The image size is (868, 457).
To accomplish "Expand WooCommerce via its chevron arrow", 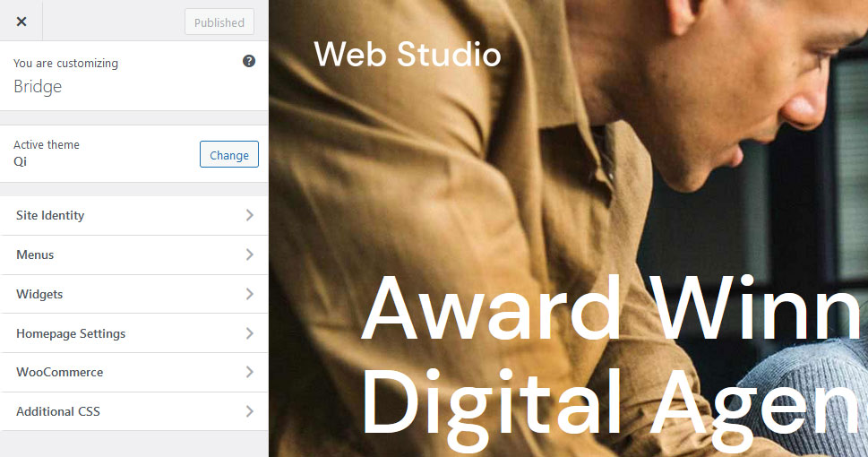I will click(x=250, y=372).
